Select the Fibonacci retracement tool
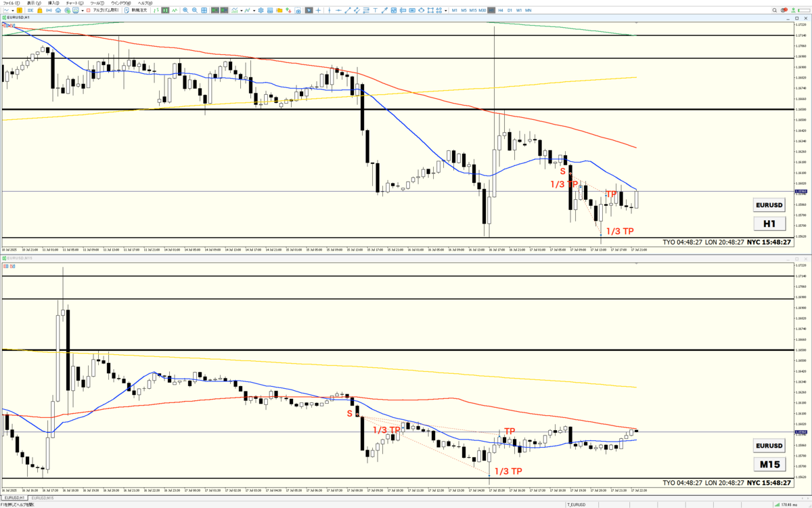 [366, 10]
